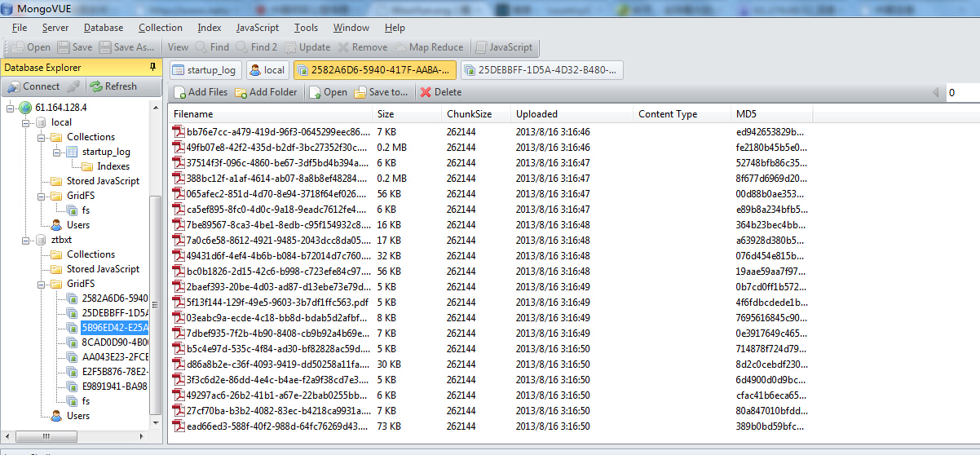This screenshot has height=455, width=980.
Task: Toggle the Database Explorer pin icon
Action: [x=152, y=67]
